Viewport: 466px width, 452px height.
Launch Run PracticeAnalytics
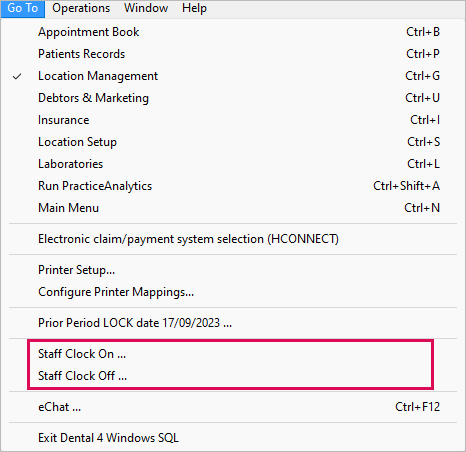point(233,186)
